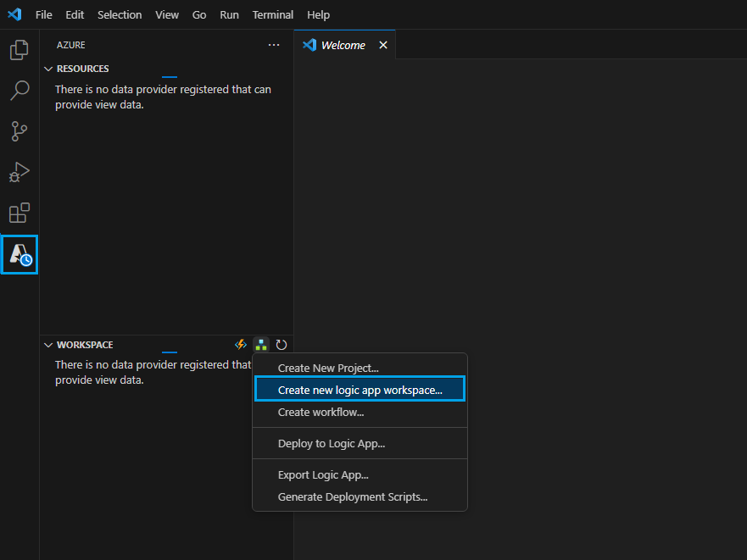Open the Terminal menu
This screenshot has width=747, height=560.
tap(272, 14)
